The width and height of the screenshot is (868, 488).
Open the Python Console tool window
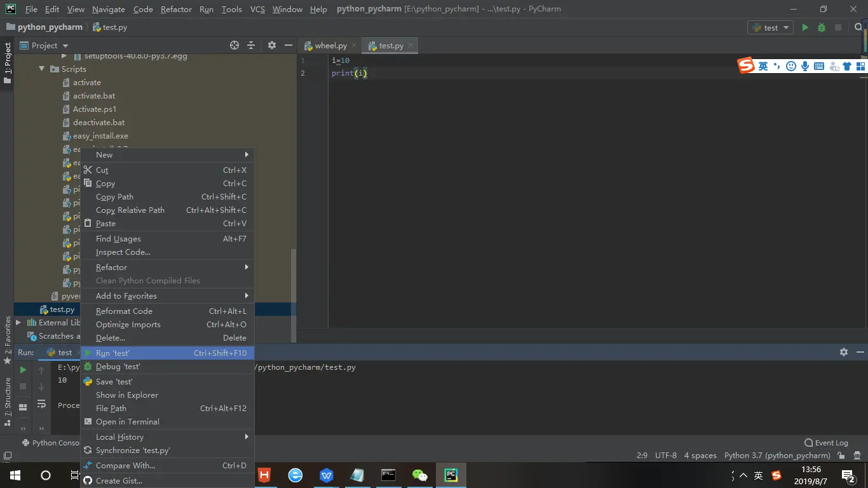[x=51, y=443]
